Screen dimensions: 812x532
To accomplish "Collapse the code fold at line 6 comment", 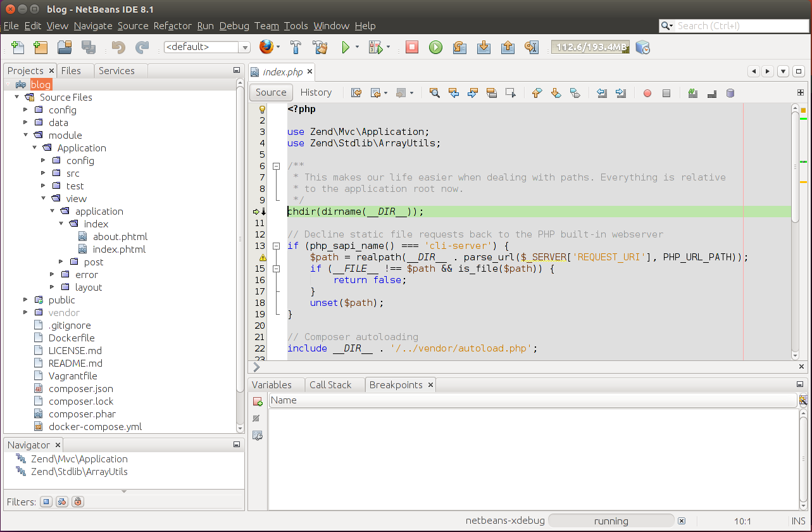I will pyautogui.click(x=276, y=166).
